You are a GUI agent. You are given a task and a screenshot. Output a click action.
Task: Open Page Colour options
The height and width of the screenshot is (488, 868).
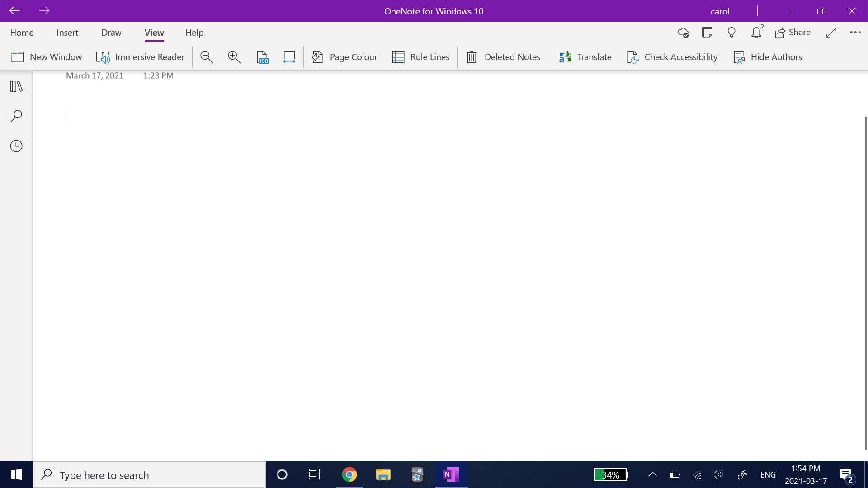344,56
